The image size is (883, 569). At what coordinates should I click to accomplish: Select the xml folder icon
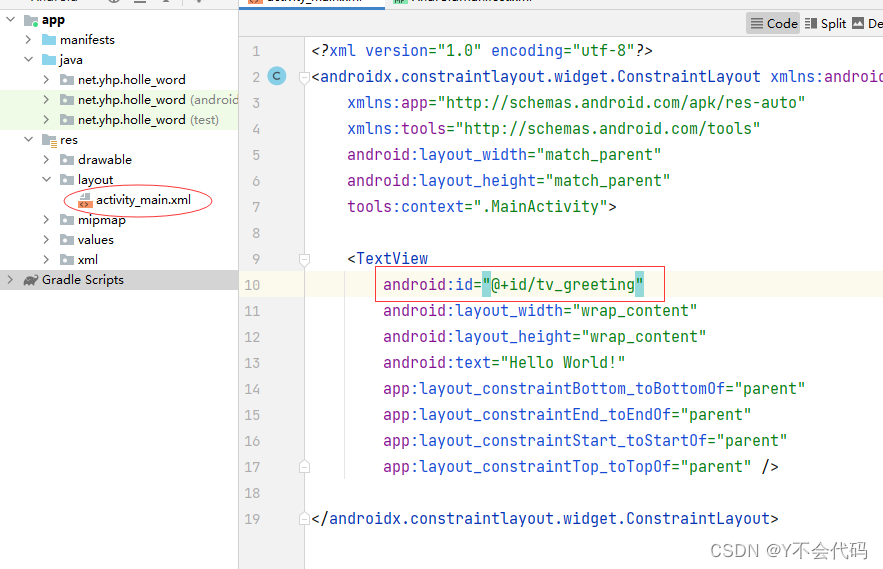67,260
